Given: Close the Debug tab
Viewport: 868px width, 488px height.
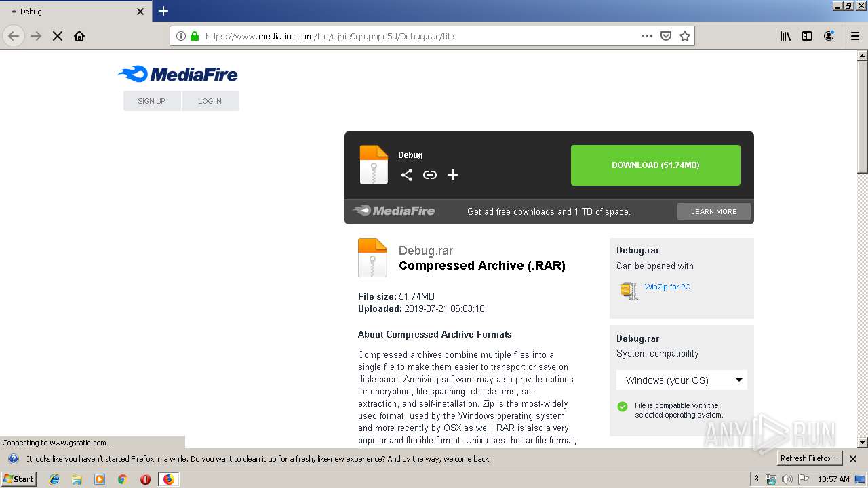Looking at the screenshot, I should click(140, 12).
